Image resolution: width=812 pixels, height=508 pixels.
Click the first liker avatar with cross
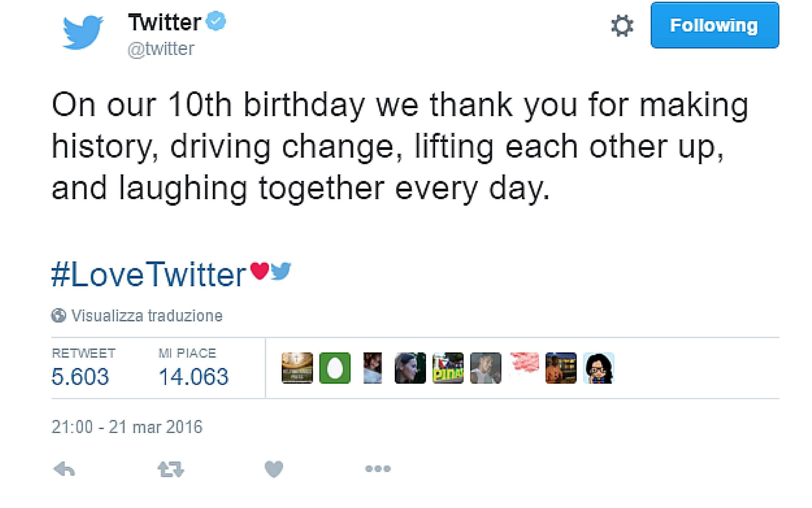click(297, 368)
